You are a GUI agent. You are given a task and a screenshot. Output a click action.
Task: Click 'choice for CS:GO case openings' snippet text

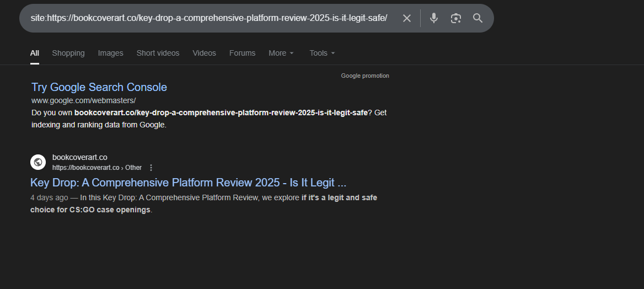(90, 210)
